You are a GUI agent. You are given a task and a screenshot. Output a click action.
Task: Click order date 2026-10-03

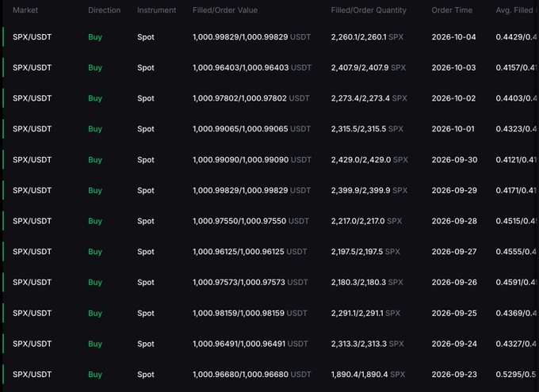point(453,67)
